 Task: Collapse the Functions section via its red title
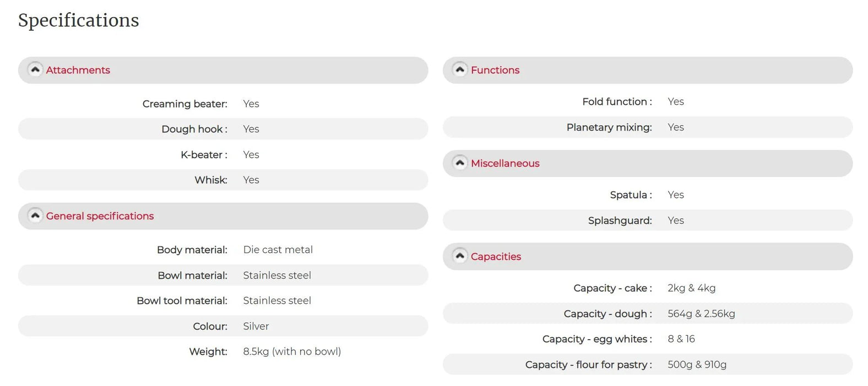(495, 70)
